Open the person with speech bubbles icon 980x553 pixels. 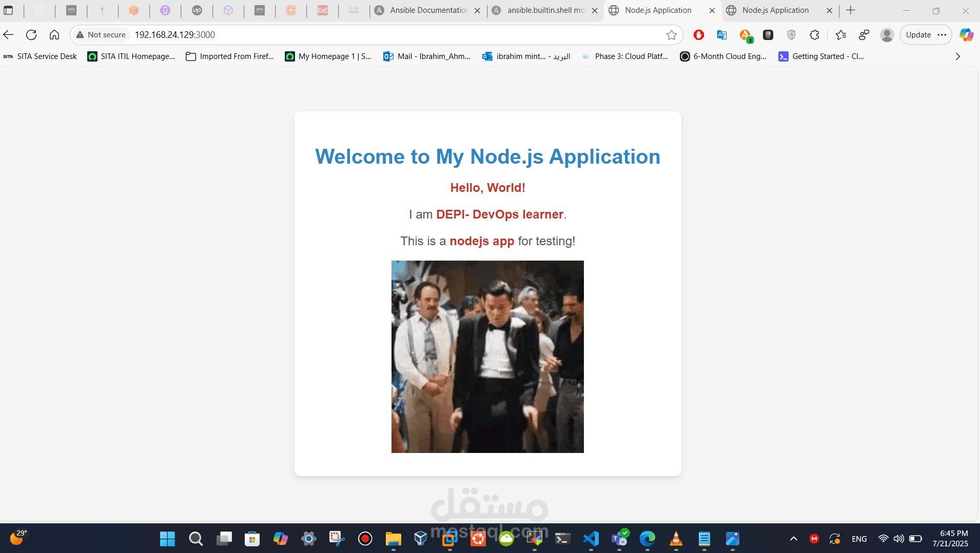click(864, 35)
